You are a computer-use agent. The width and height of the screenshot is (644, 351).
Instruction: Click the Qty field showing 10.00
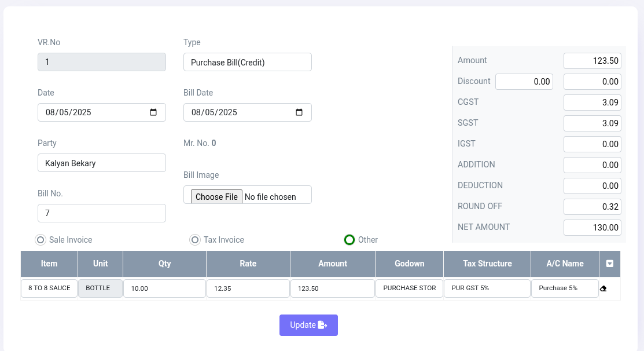[164, 288]
